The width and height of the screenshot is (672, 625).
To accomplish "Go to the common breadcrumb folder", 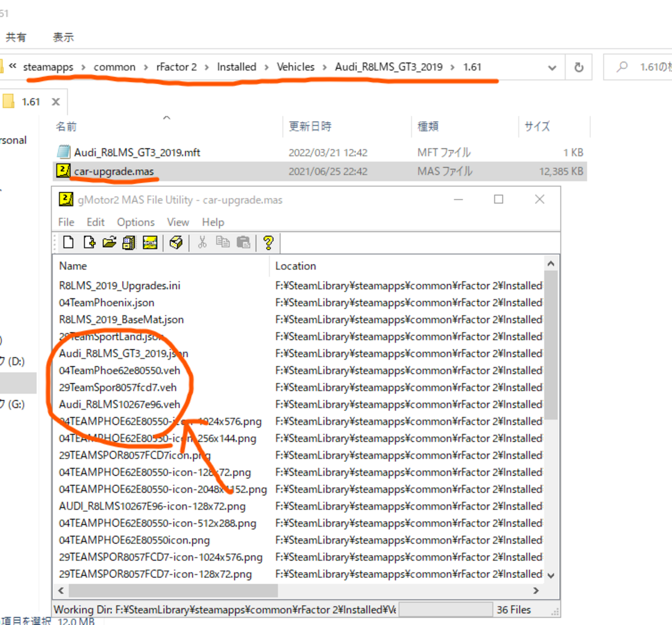I will coord(114,67).
